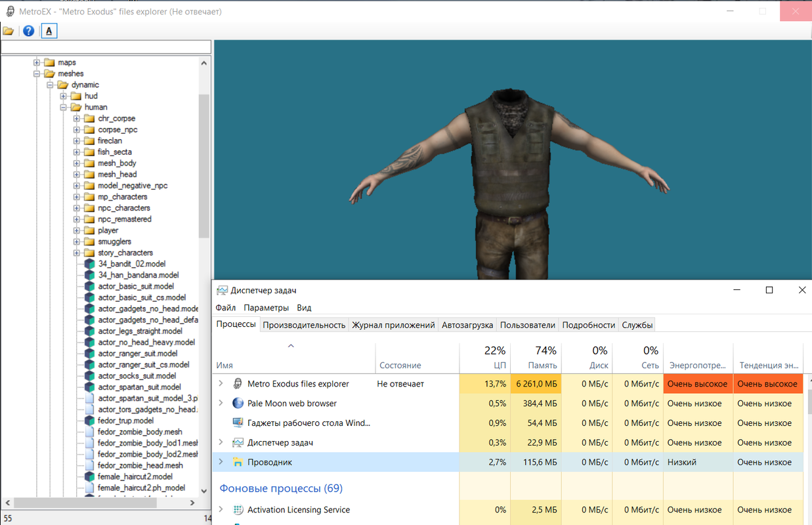Select the mesh_head folder icon
Image resolution: width=812 pixels, height=525 pixels.
coord(89,175)
